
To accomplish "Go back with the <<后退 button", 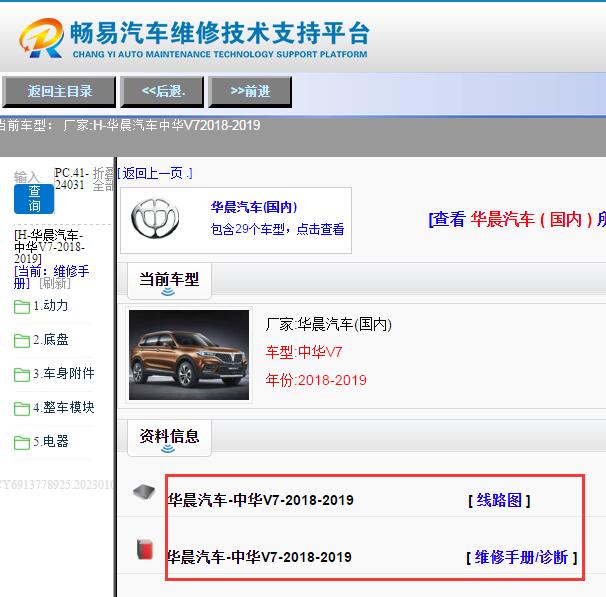I will [x=162, y=92].
